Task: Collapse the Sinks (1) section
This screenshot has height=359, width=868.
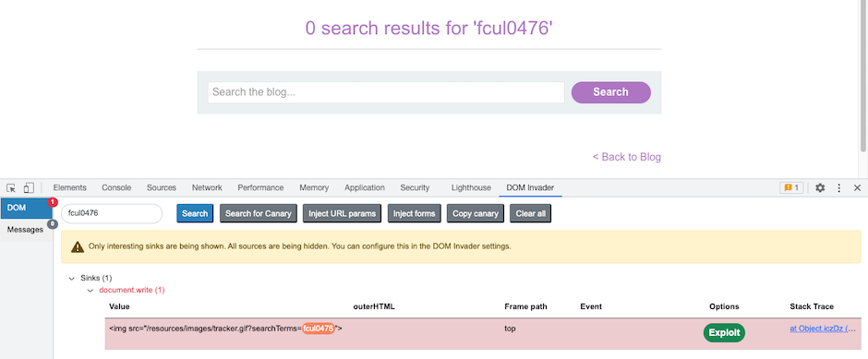Action: point(71,278)
